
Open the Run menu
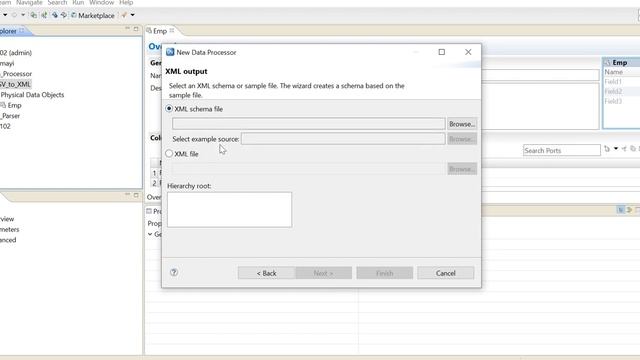tap(78, 2)
